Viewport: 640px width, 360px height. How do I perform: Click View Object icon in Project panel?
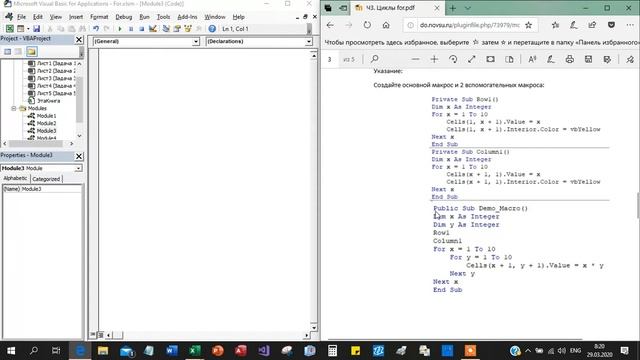pyautogui.click(x=18, y=51)
